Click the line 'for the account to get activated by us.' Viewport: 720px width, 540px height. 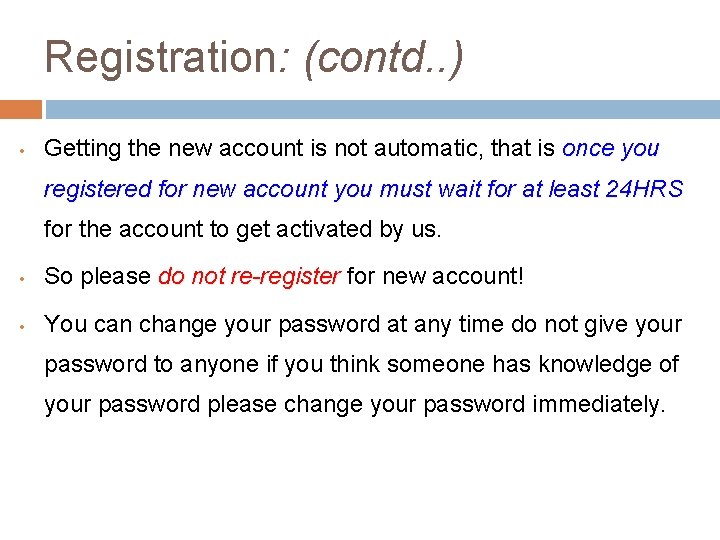242,229
